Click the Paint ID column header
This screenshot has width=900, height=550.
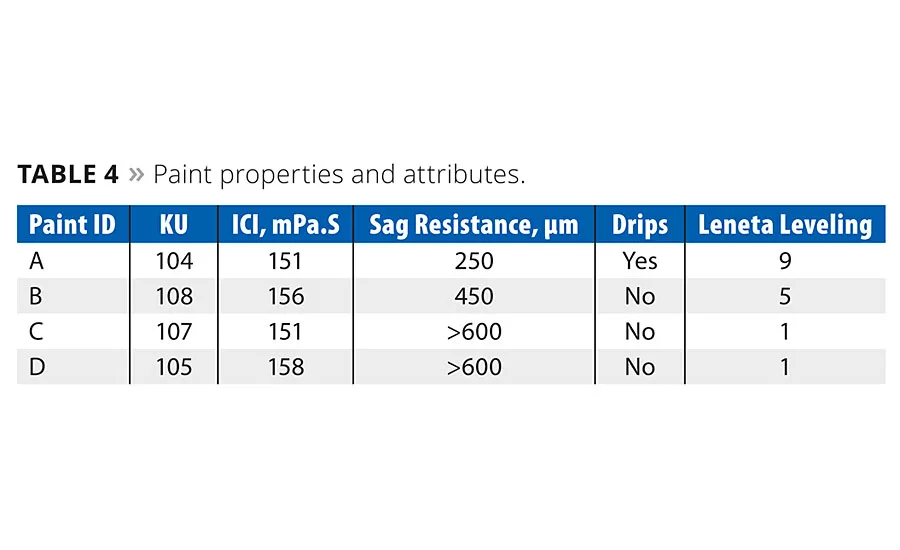point(72,224)
